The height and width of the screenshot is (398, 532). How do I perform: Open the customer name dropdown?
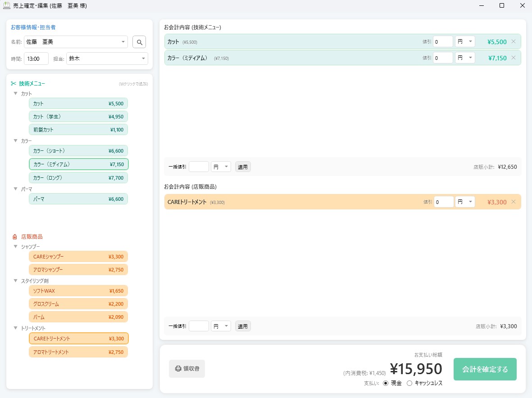point(123,42)
